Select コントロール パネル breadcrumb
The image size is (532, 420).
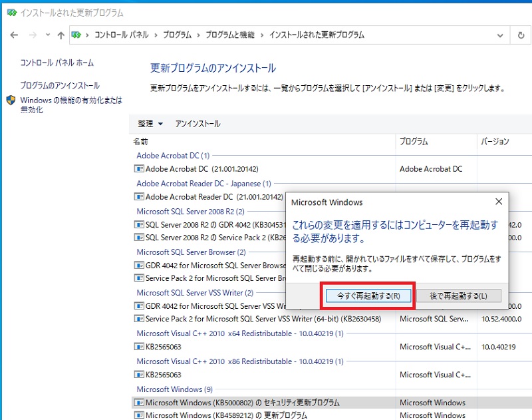tap(122, 35)
